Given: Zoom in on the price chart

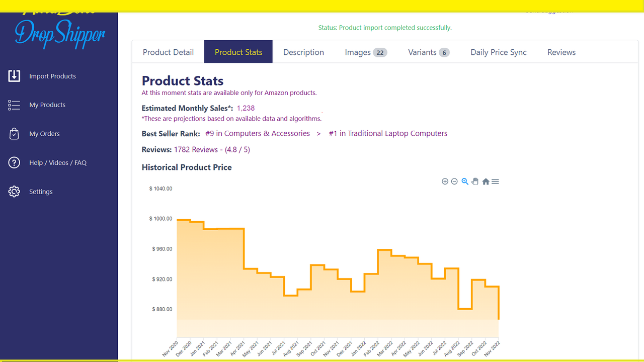Looking at the screenshot, I should point(445,181).
